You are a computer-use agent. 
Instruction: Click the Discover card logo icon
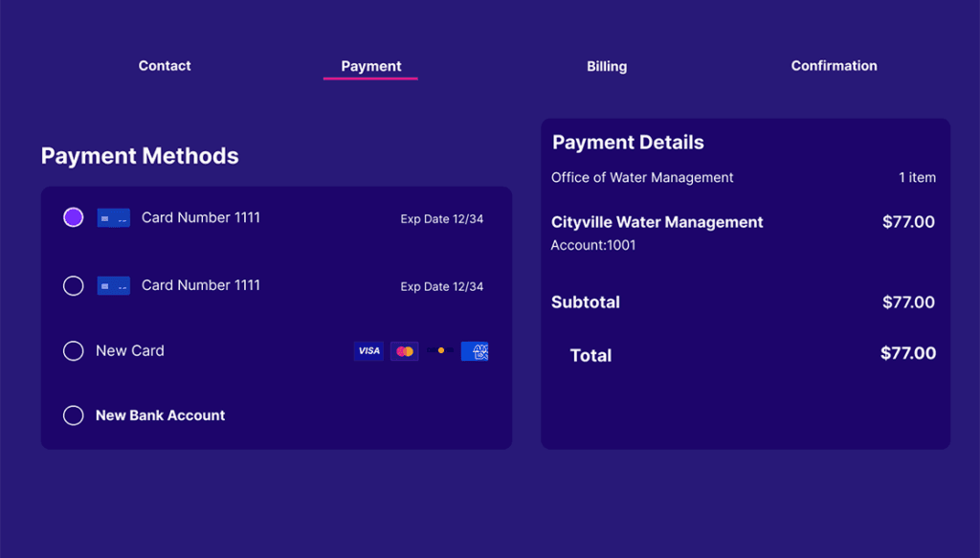click(x=440, y=351)
